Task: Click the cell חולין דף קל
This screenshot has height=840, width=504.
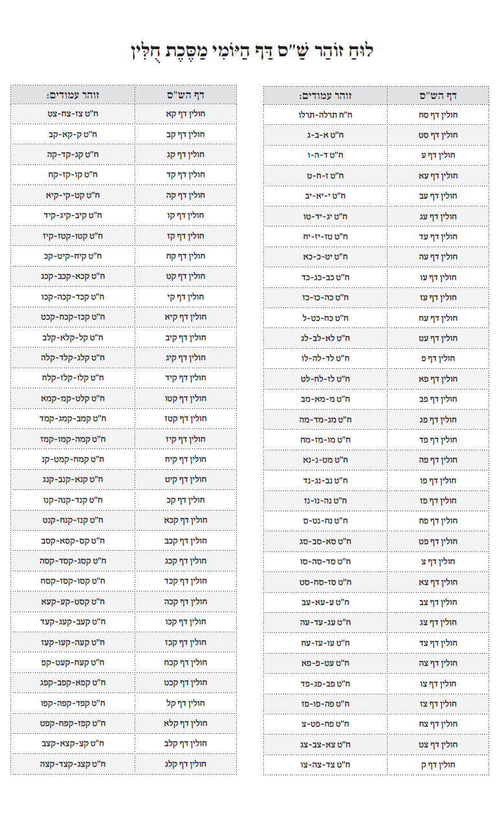Action: pyautogui.click(x=186, y=703)
